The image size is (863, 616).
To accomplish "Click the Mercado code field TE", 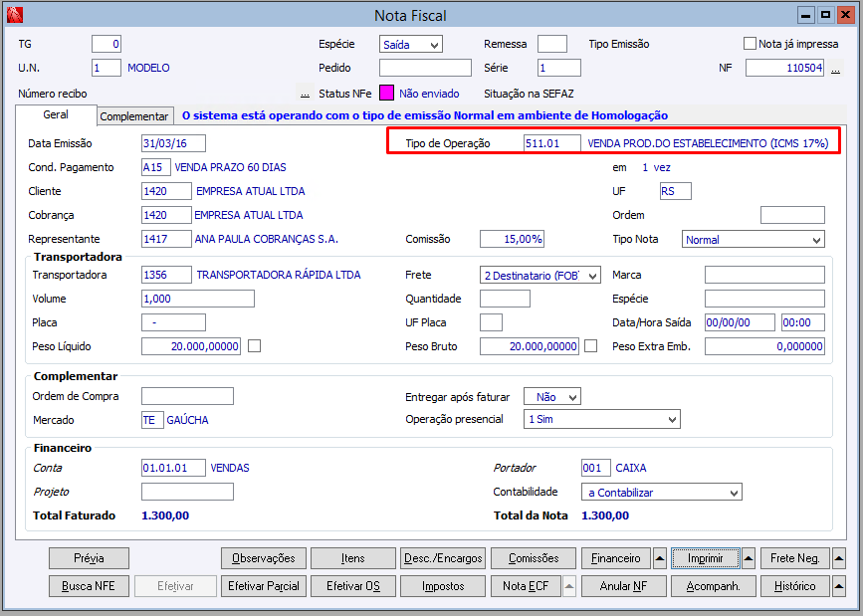I will (152, 420).
